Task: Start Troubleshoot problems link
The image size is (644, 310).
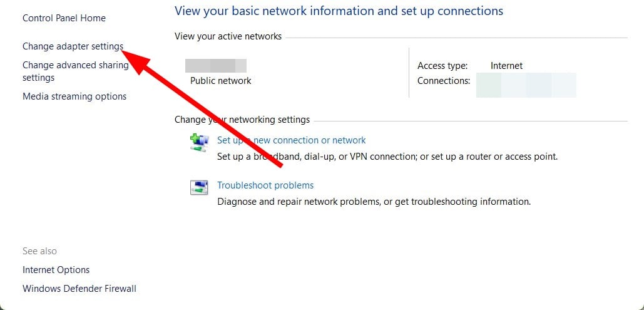Action: [265, 185]
